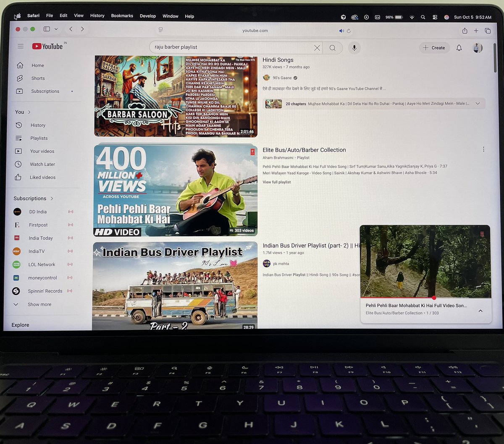The height and width of the screenshot is (444, 504).
Task: Open the Apple menu
Action: coord(17,16)
